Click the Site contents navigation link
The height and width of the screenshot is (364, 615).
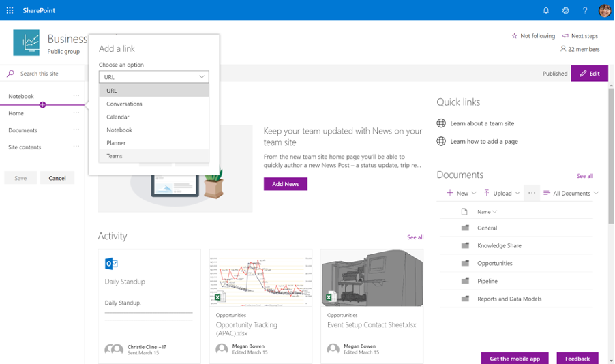coord(25,147)
